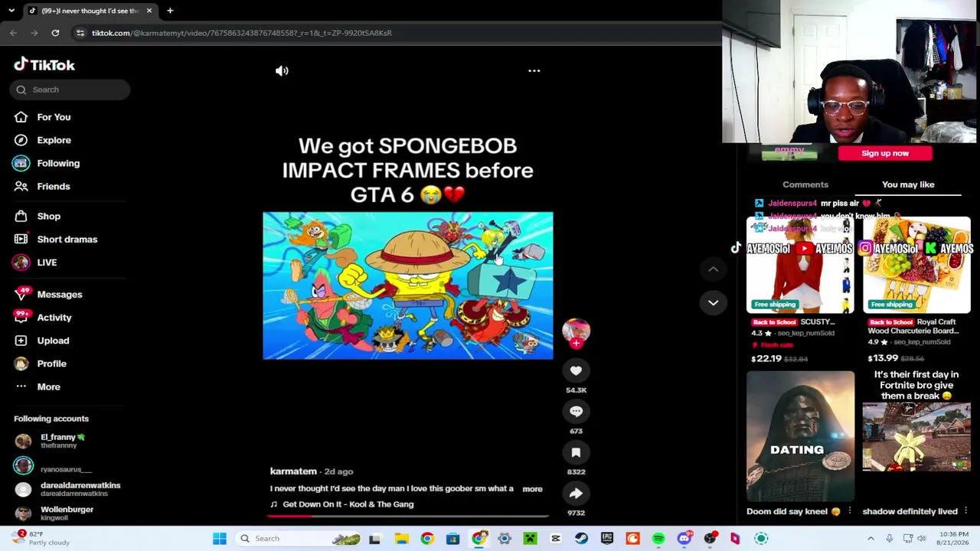This screenshot has width=980, height=551.
Task: Open Minecraft from the taskbar
Action: pyautogui.click(x=530, y=539)
